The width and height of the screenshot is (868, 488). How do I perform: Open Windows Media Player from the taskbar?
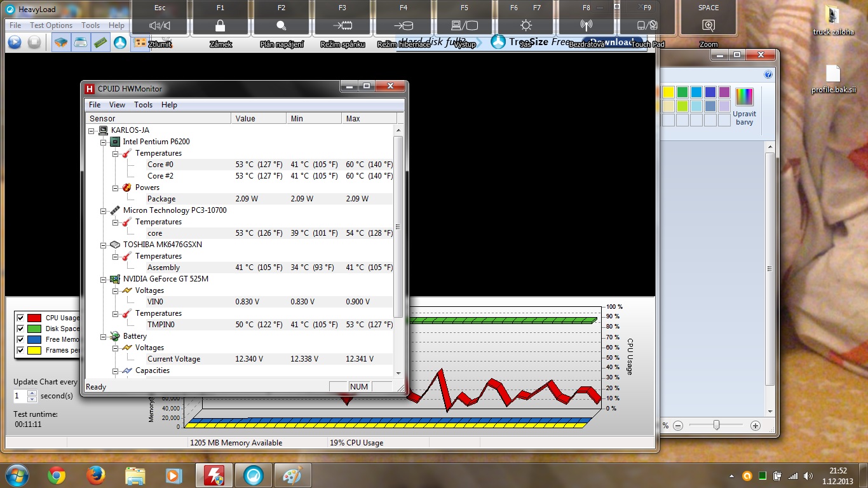[x=173, y=475]
